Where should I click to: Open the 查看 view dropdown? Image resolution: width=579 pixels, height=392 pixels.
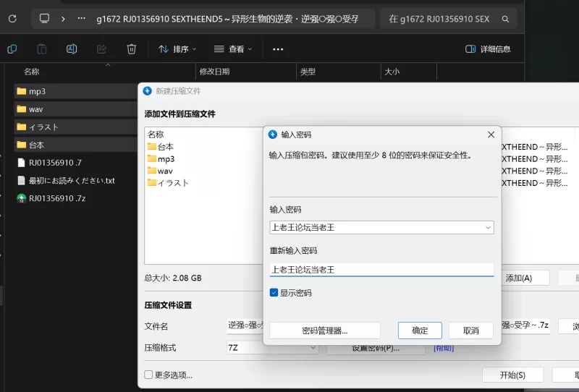[233, 49]
